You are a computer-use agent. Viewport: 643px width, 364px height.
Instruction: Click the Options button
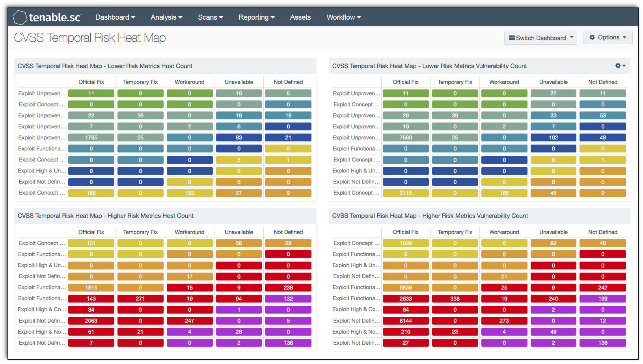608,37
